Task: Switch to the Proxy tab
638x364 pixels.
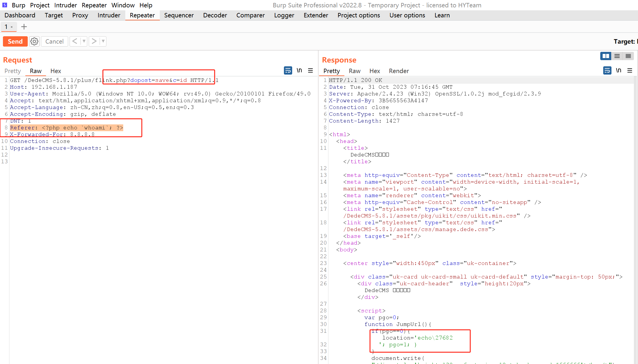Action: [80, 15]
